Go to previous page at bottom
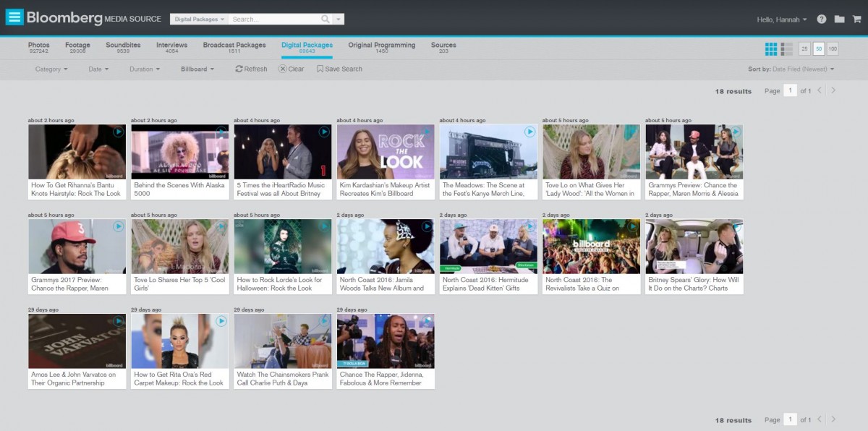 click(820, 419)
